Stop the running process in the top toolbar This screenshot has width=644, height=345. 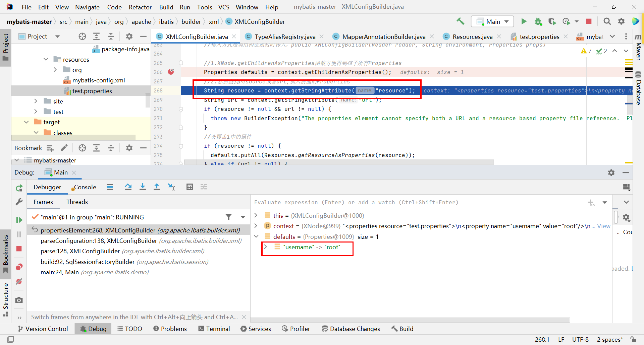(x=589, y=21)
